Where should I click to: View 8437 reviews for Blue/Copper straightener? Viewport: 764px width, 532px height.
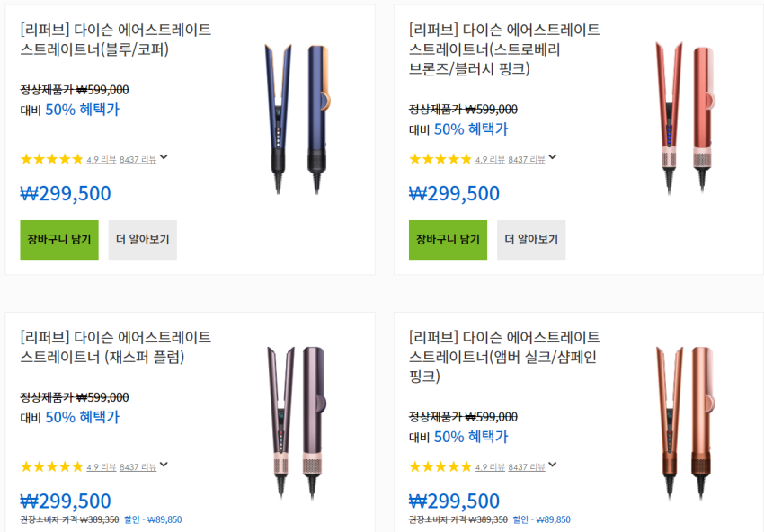click(137, 160)
